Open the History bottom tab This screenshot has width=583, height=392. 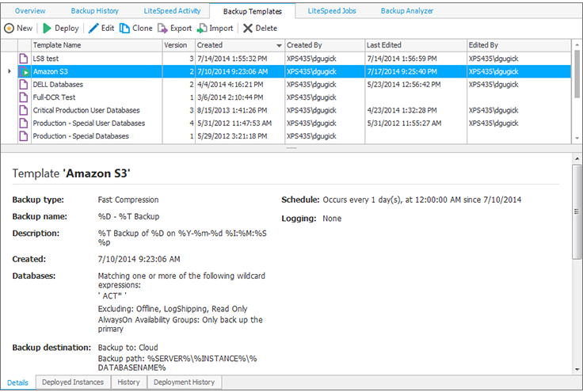coord(128,382)
